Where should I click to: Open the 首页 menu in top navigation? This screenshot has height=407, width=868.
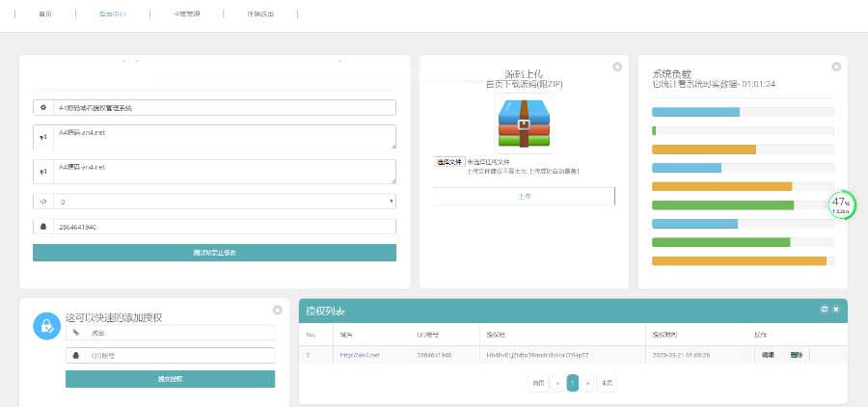tap(45, 14)
